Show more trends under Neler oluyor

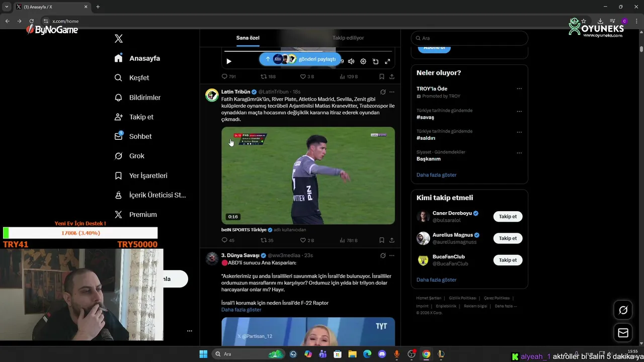[x=436, y=175]
